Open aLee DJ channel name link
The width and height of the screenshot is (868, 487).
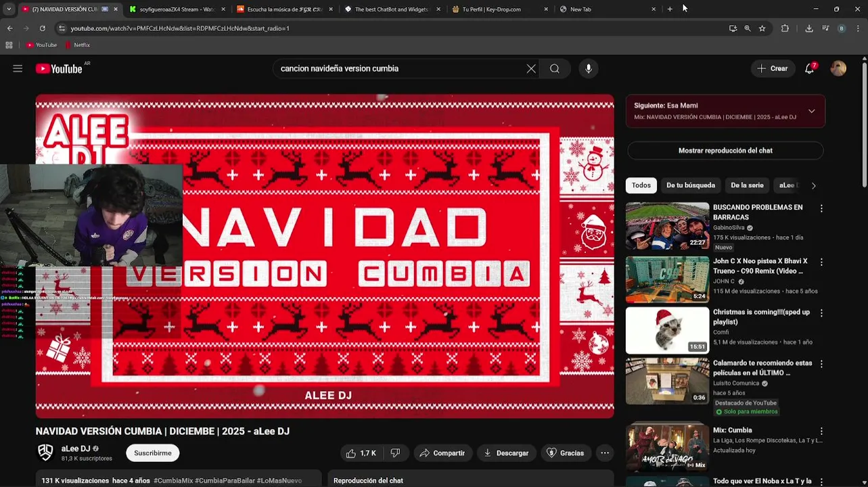click(76, 448)
